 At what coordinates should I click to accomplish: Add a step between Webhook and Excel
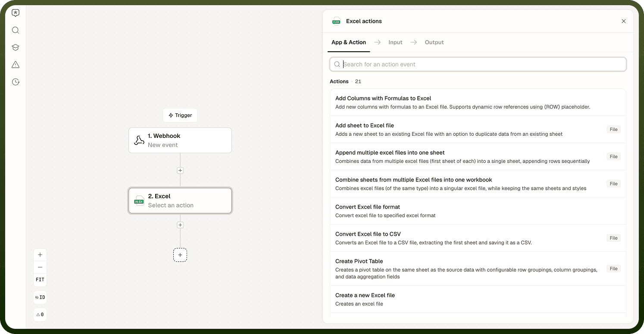(180, 170)
